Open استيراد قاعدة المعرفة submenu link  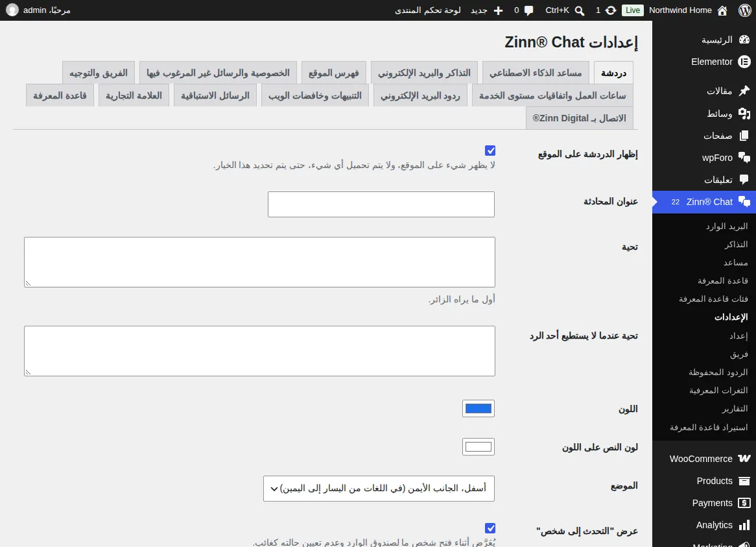coord(709,427)
